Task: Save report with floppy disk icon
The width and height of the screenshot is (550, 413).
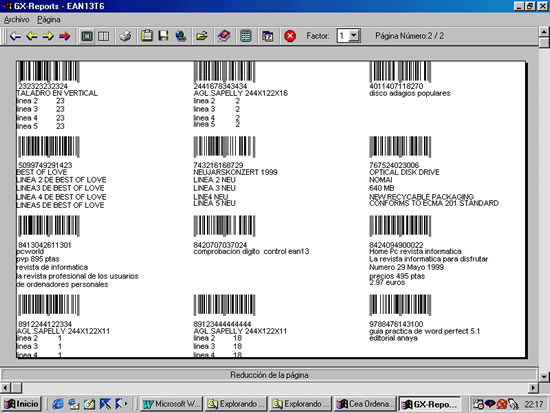Action: pos(163,36)
